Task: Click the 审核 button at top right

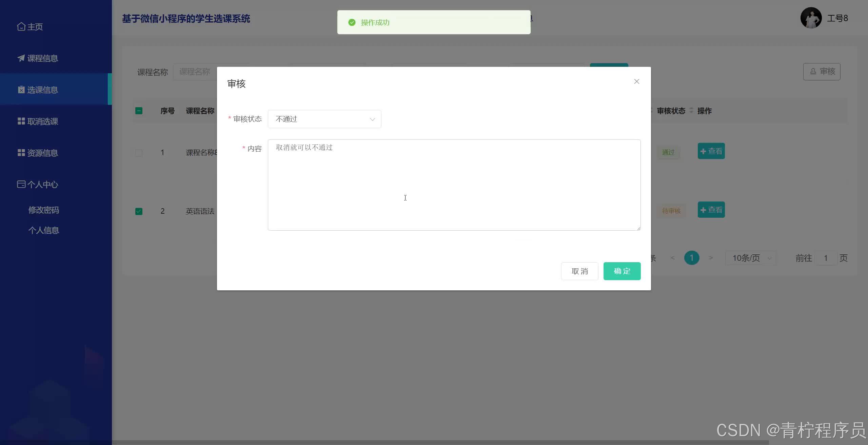Action: 822,72
